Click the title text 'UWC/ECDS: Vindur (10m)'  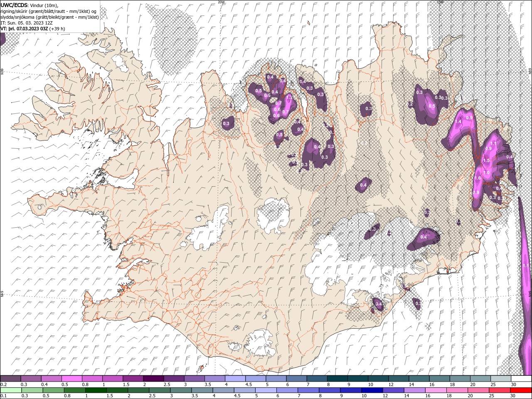(x=30, y=5)
